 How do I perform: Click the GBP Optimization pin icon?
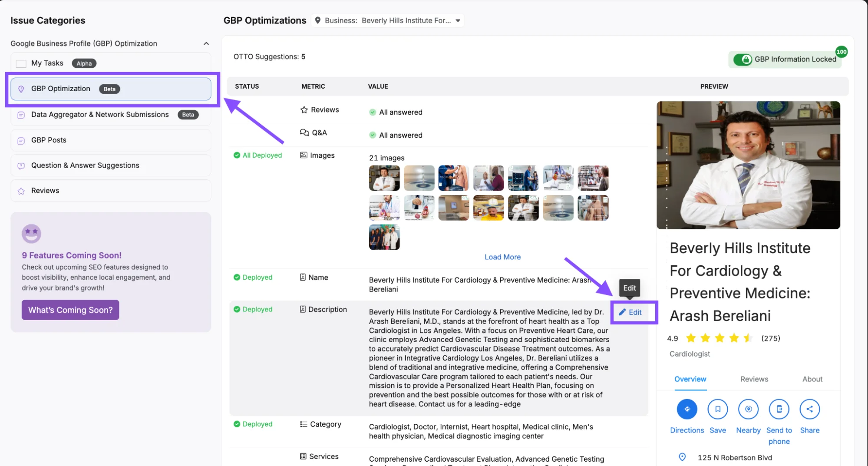[21, 89]
